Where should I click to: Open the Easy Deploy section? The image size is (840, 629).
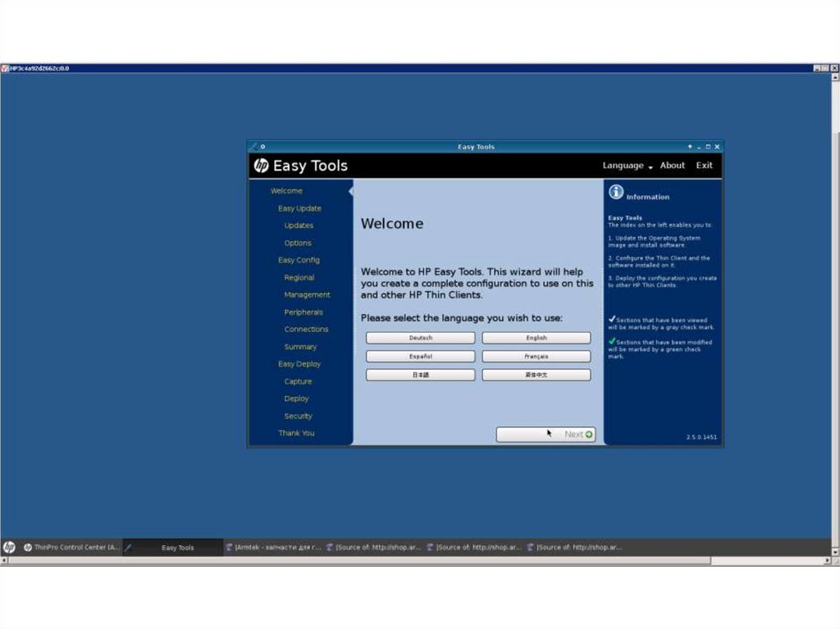(299, 364)
